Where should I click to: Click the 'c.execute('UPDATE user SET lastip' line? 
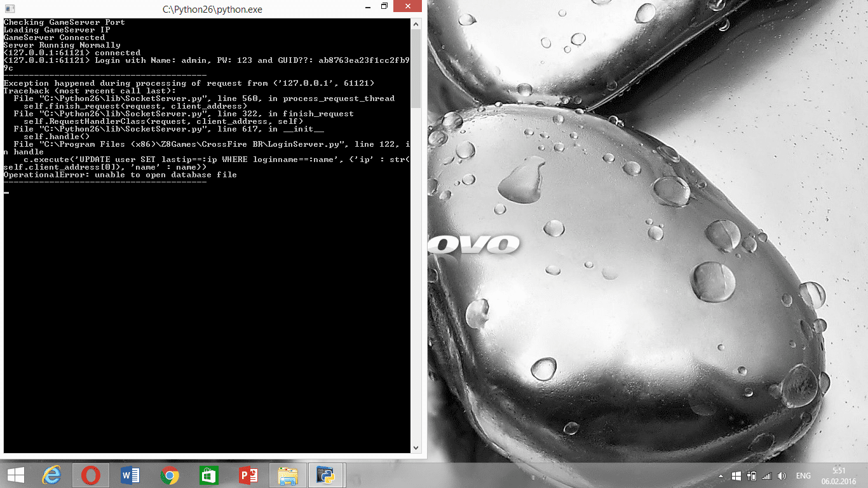(207, 163)
